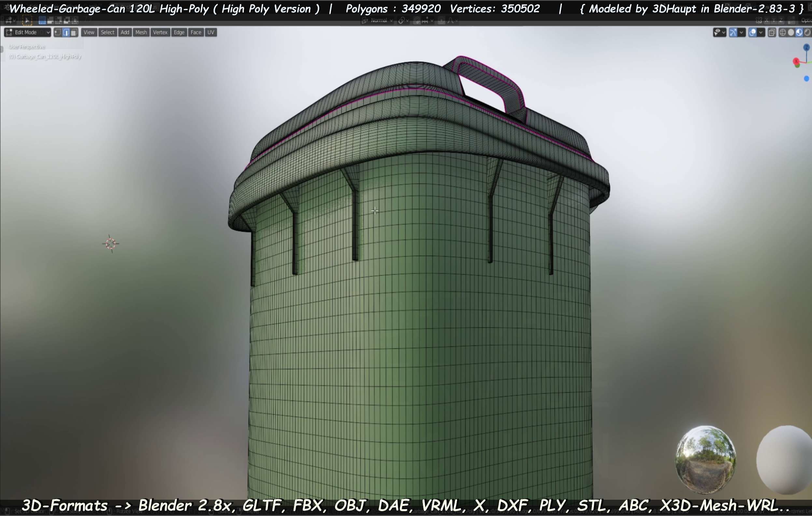The height and width of the screenshot is (516, 812).
Task: Toggle viewport overlays
Action: 752,32
